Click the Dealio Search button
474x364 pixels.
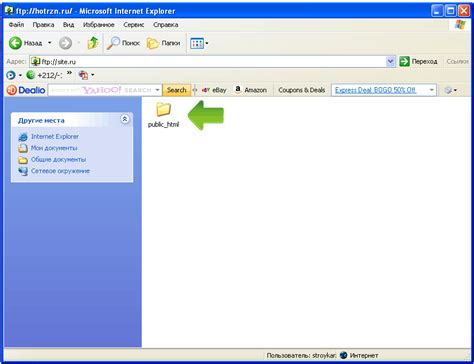click(x=176, y=90)
